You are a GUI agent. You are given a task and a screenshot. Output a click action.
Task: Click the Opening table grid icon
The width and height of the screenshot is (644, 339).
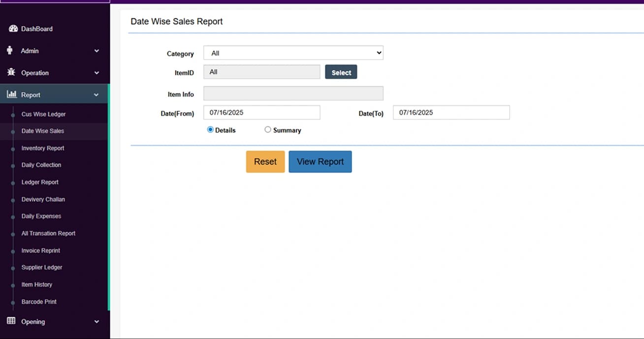pyautogui.click(x=11, y=321)
